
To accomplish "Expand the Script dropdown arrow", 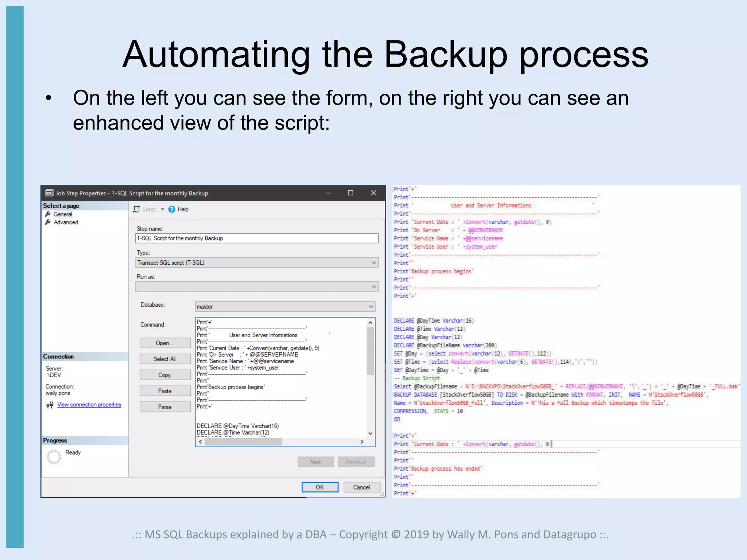I will coord(162,209).
